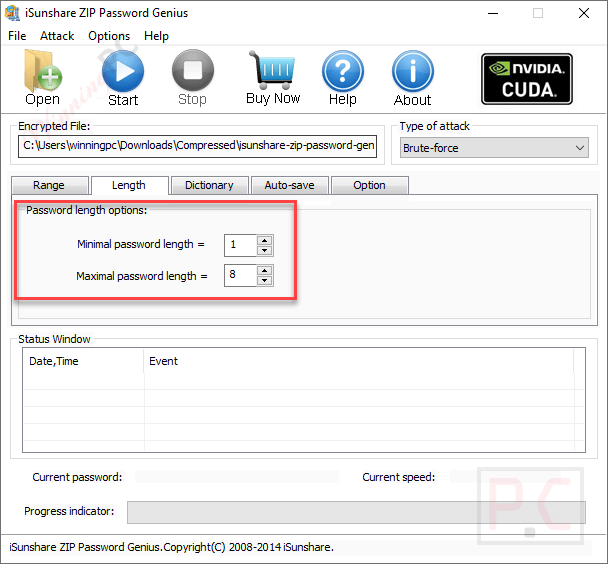
Task: Expand the Type of attack dropdown
Action: click(x=494, y=148)
